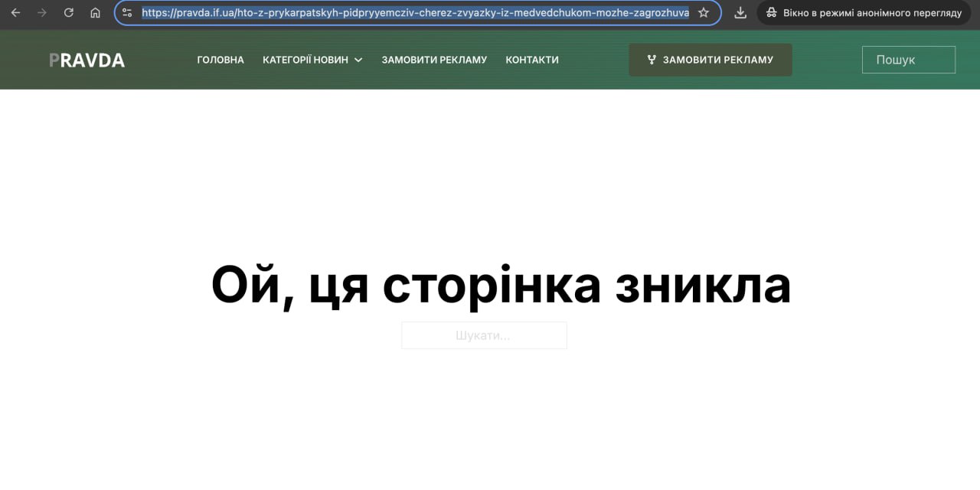This screenshot has height=490, width=980.
Task: Click the pravda.if.ua URL in address bar
Action: (x=415, y=13)
